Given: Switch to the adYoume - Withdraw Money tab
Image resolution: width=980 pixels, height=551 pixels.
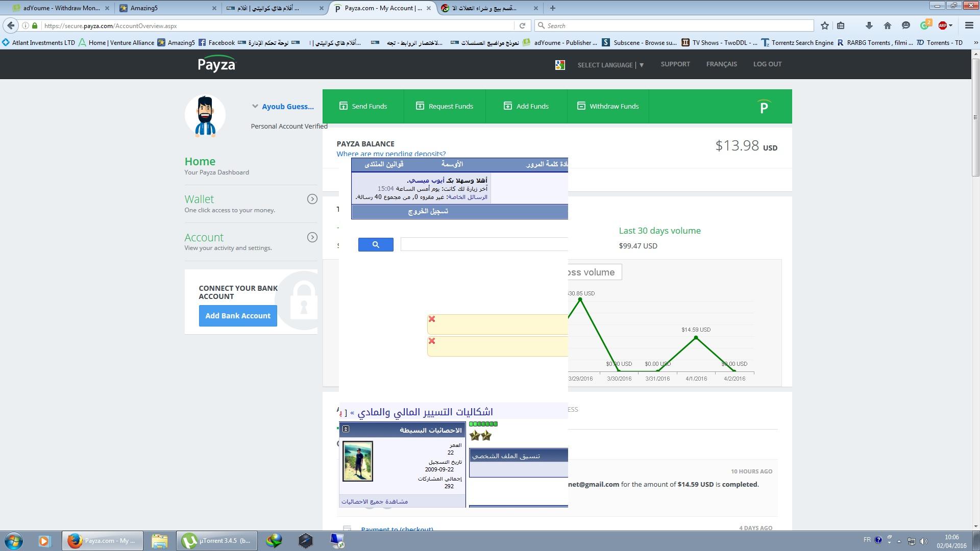Looking at the screenshot, I should 61,8.
